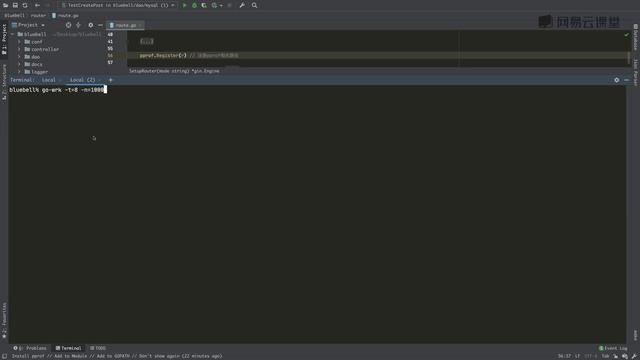The height and width of the screenshot is (360, 640).
Task: Hide the Project panel with minus icon
Action: [100, 25]
